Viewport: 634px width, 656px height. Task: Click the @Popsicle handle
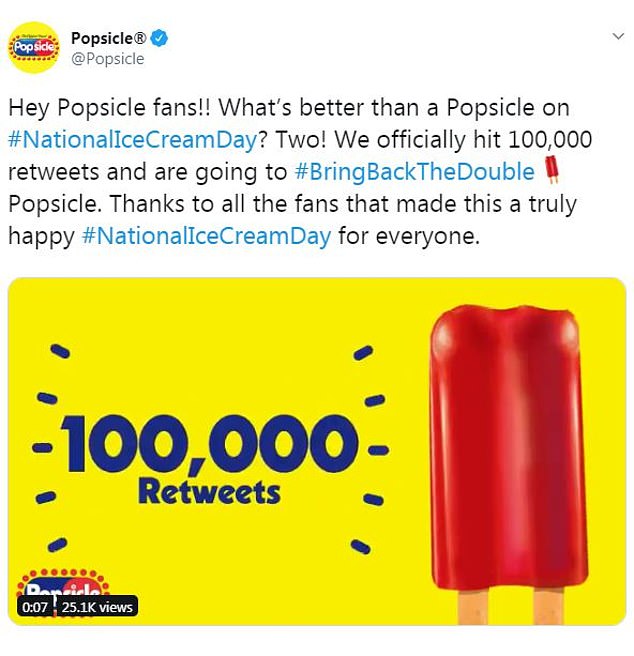pos(107,58)
